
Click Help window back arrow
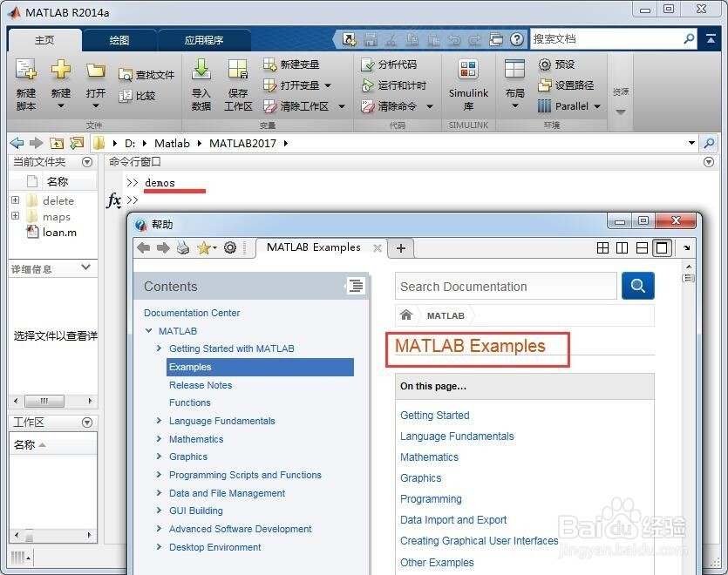tap(144, 247)
